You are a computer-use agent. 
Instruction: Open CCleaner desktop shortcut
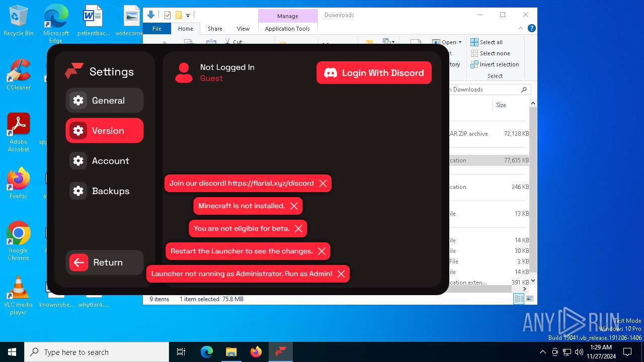click(x=19, y=74)
